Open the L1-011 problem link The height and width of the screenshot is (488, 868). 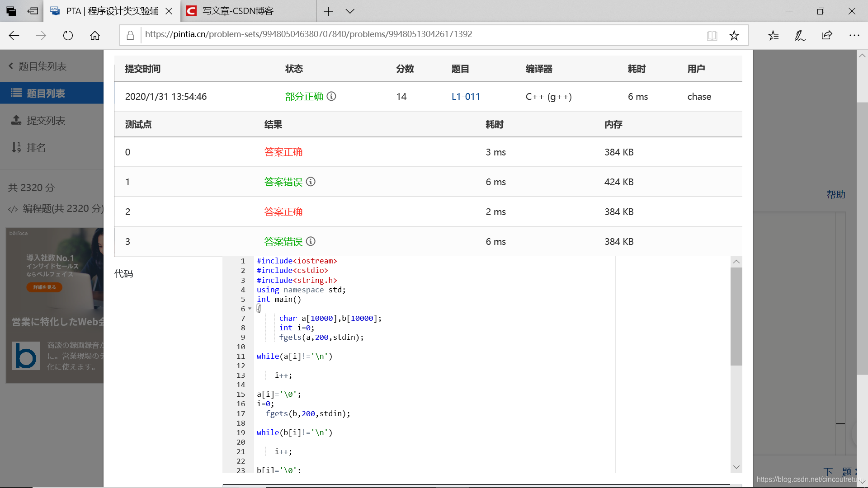click(x=466, y=96)
